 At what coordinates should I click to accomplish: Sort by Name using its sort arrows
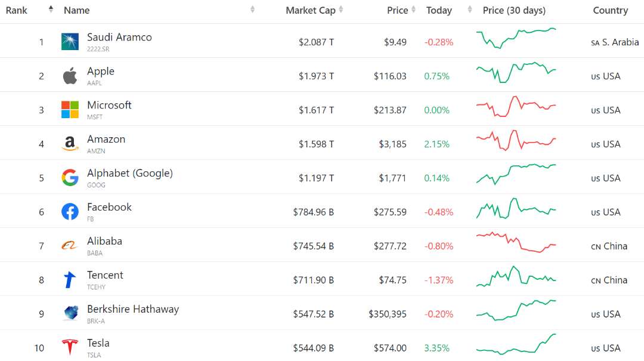point(253,10)
